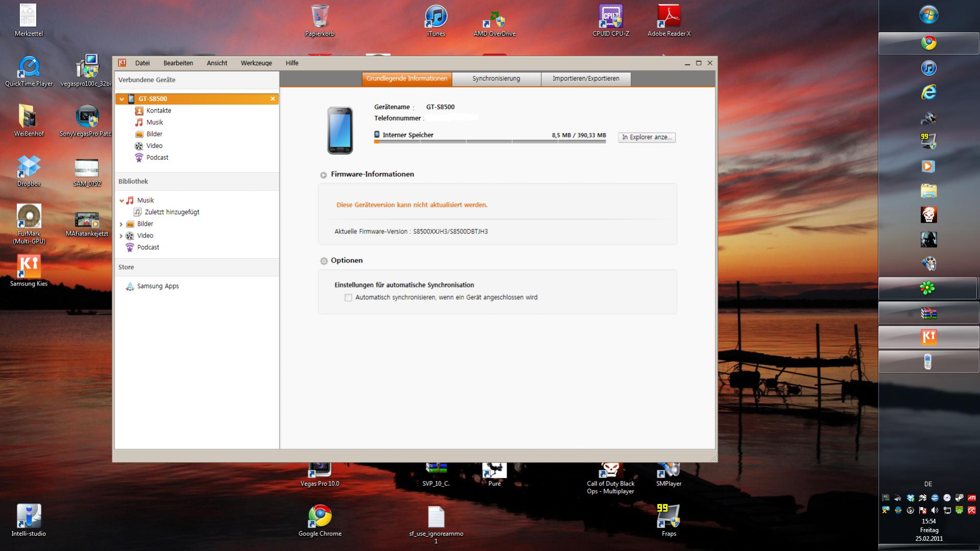Open the Hilfe menu
Image resolution: width=980 pixels, height=551 pixels.
[292, 63]
